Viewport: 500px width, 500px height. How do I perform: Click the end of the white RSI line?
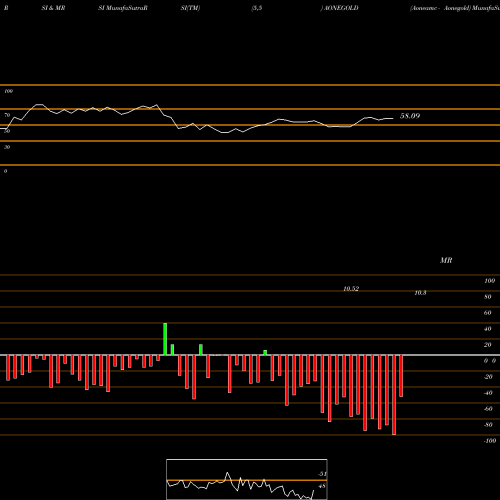coord(393,118)
